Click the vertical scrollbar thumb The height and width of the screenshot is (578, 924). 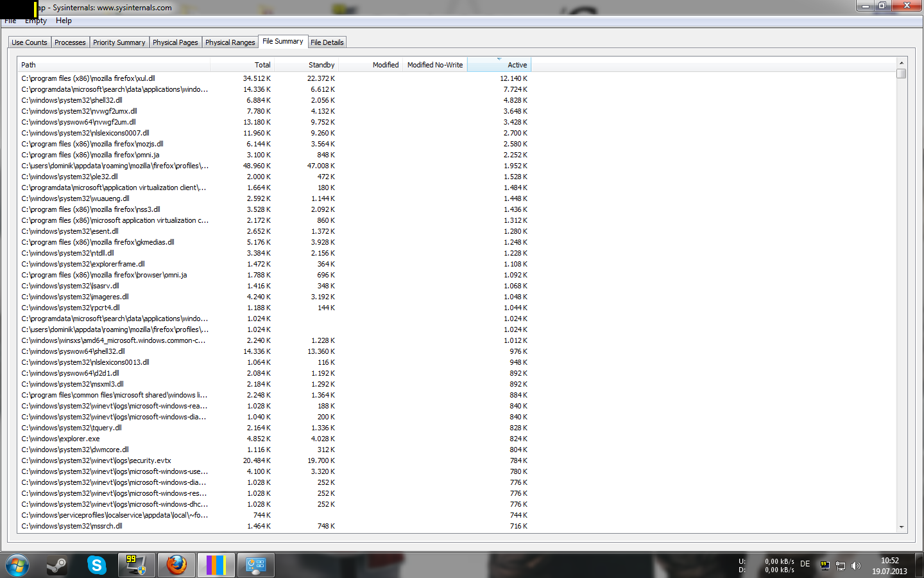pos(902,73)
